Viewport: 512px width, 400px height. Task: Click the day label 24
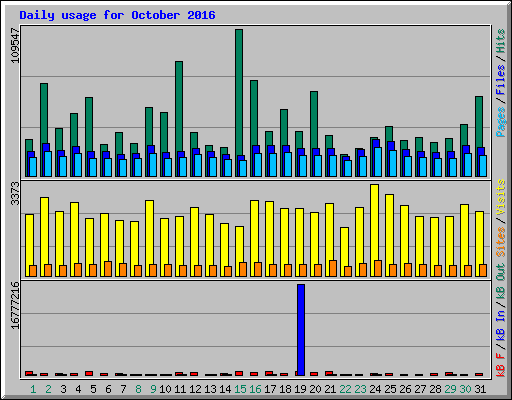click(375, 389)
